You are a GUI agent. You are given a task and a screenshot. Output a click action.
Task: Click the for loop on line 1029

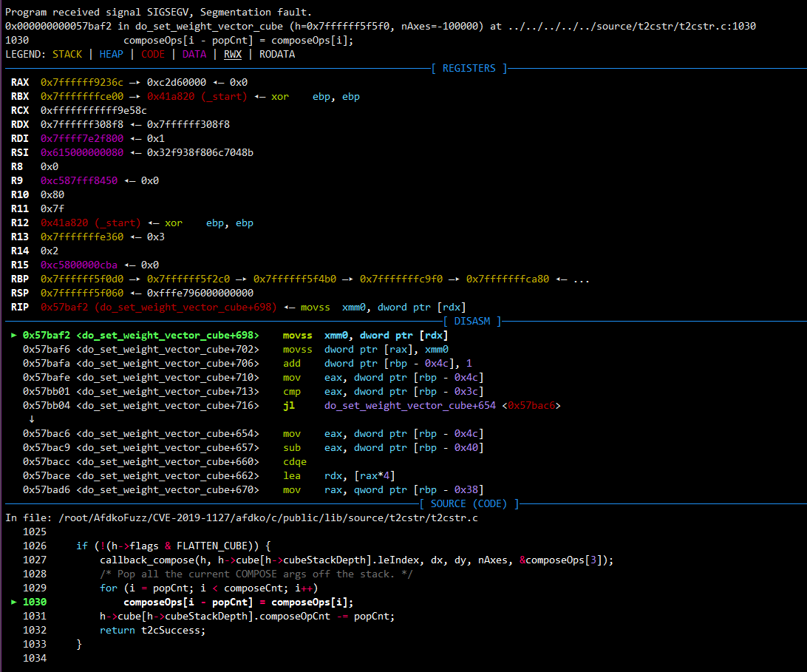tap(209, 588)
